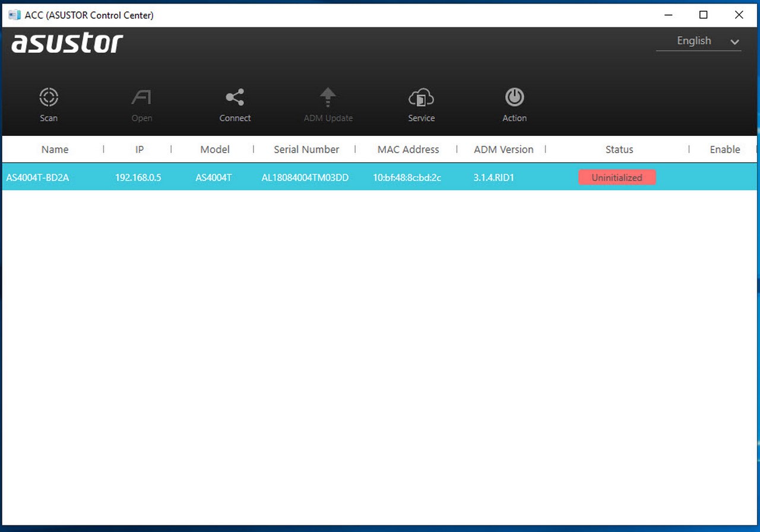Click the Connect share icon
The height and width of the screenshot is (532, 760).
pyautogui.click(x=235, y=97)
